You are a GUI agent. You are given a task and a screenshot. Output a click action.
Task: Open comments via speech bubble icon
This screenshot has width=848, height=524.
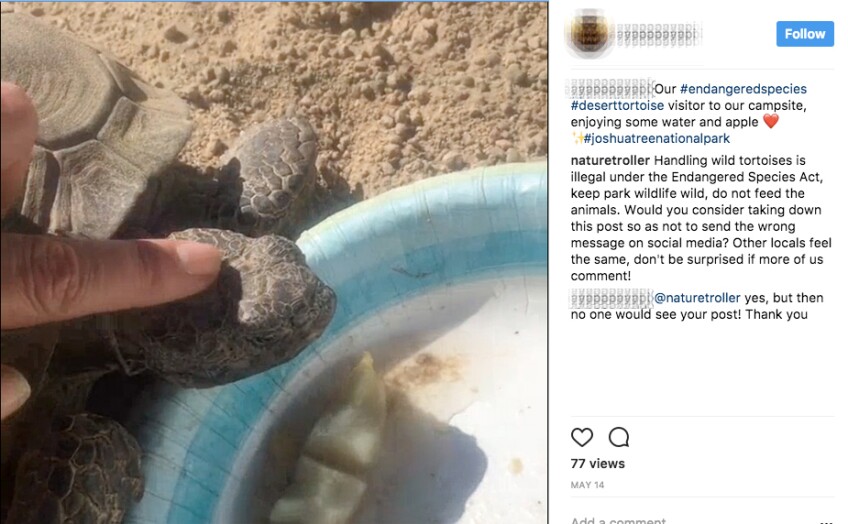[619, 437]
